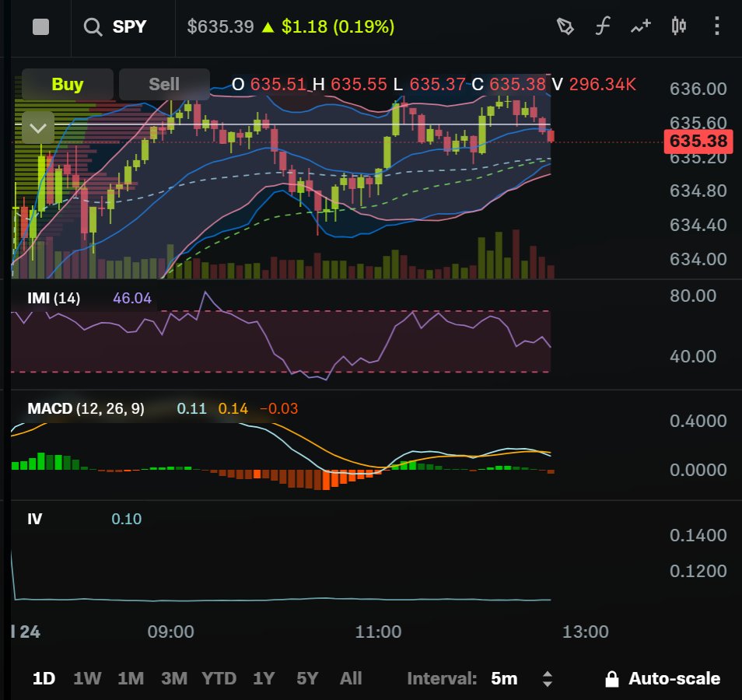Viewport: 742px width, 700px height.
Task: Click the IV value 0.10
Action: coord(126,519)
